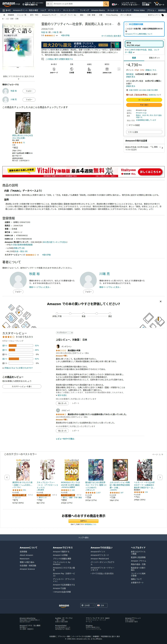
Task: Click next arrow in book details carousel
Action: [x=119, y=69]
